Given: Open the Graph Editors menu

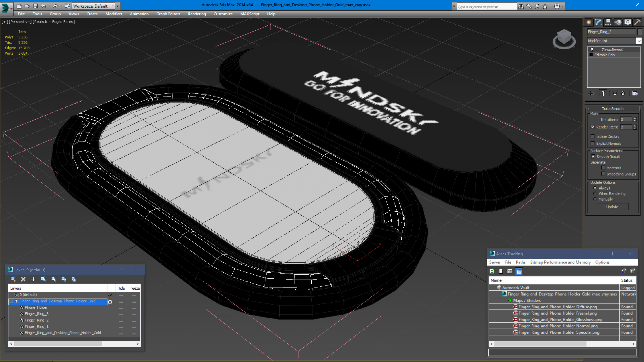Looking at the screenshot, I should pyautogui.click(x=168, y=14).
